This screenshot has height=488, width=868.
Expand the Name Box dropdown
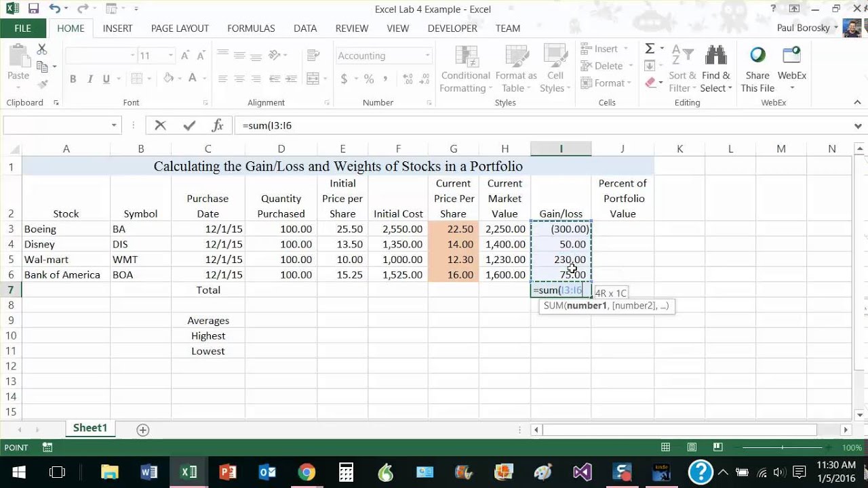(x=114, y=125)
